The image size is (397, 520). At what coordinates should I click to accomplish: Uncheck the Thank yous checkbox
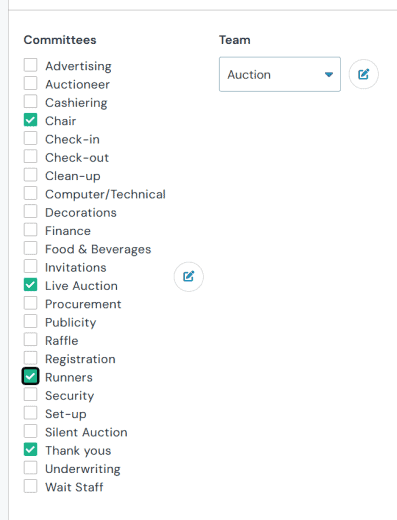(30, 449)
